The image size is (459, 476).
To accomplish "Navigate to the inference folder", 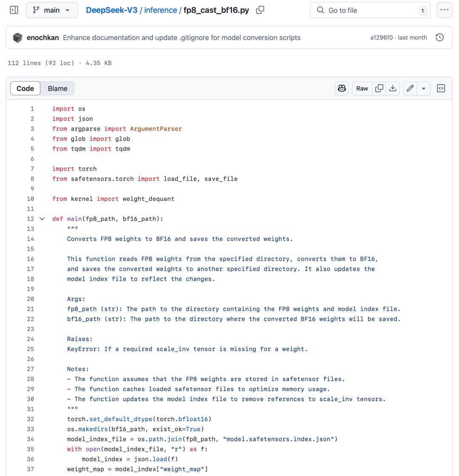I will [x=161, y=10].
